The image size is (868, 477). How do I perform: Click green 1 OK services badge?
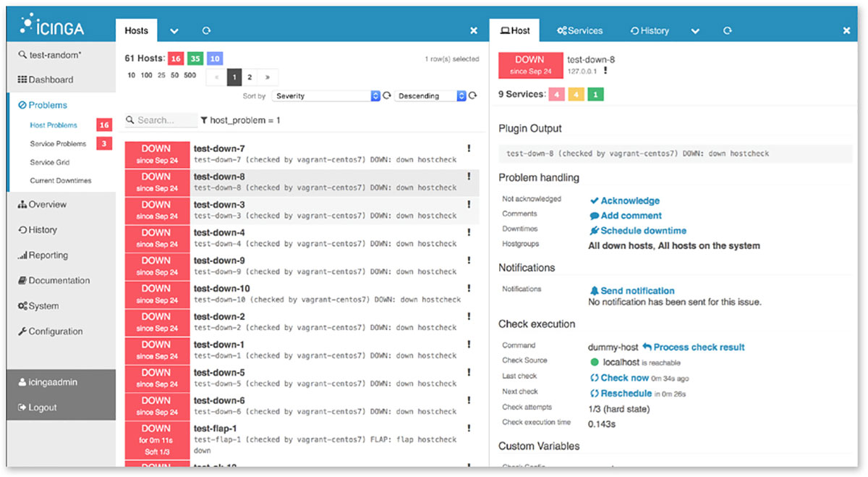pos(595,95)
